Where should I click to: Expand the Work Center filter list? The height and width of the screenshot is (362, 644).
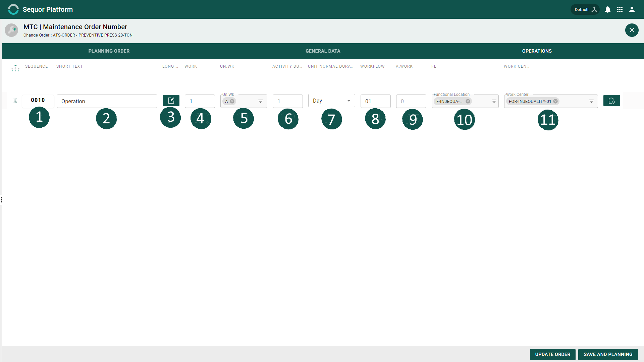click(591, 101)
